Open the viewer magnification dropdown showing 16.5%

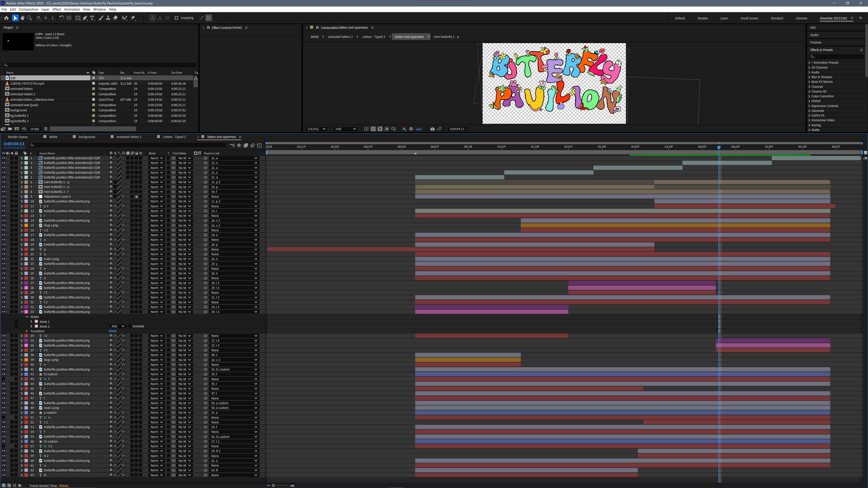[316, 129]
